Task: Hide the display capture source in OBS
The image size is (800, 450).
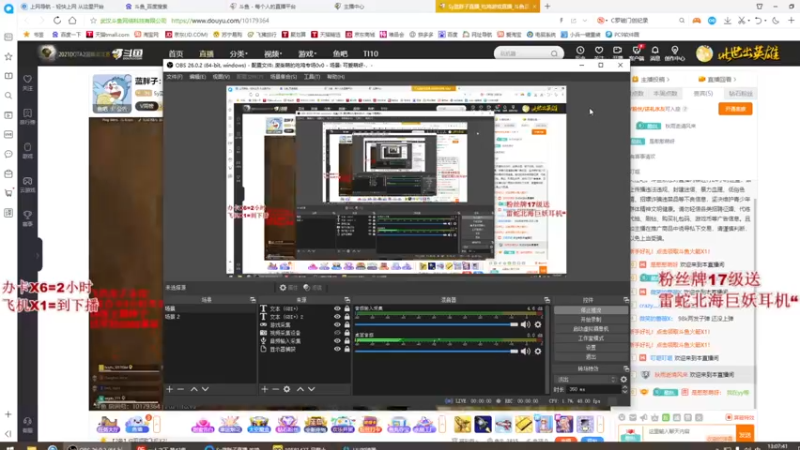Action: click(337, 349)
